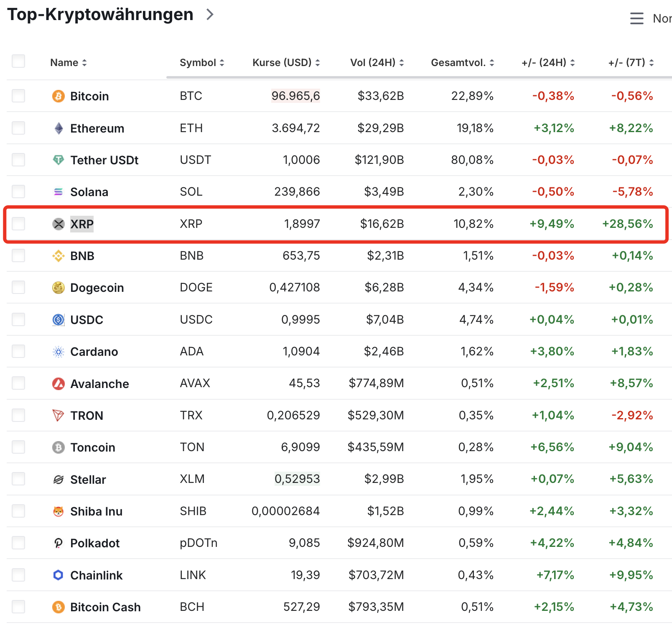Image resolution: width=672 pixels, height=628 pixels.
Task: Sort table by Kurse (USD) column
Action: point(286,63)
